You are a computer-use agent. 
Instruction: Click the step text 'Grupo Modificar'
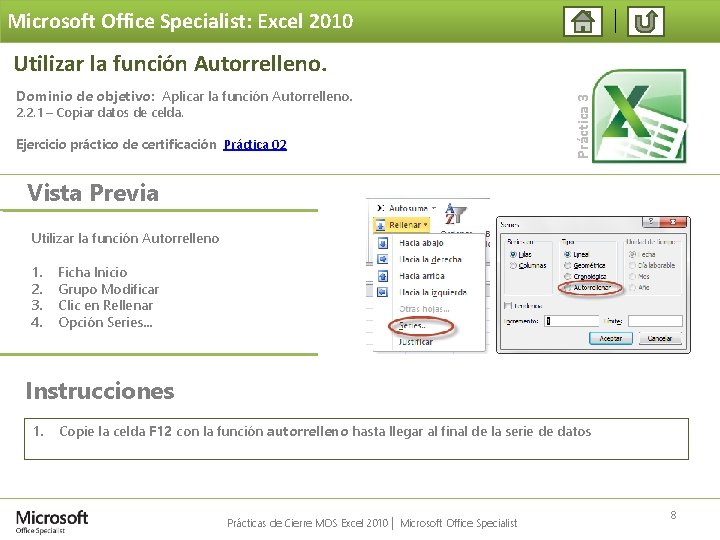coord(109,289)
